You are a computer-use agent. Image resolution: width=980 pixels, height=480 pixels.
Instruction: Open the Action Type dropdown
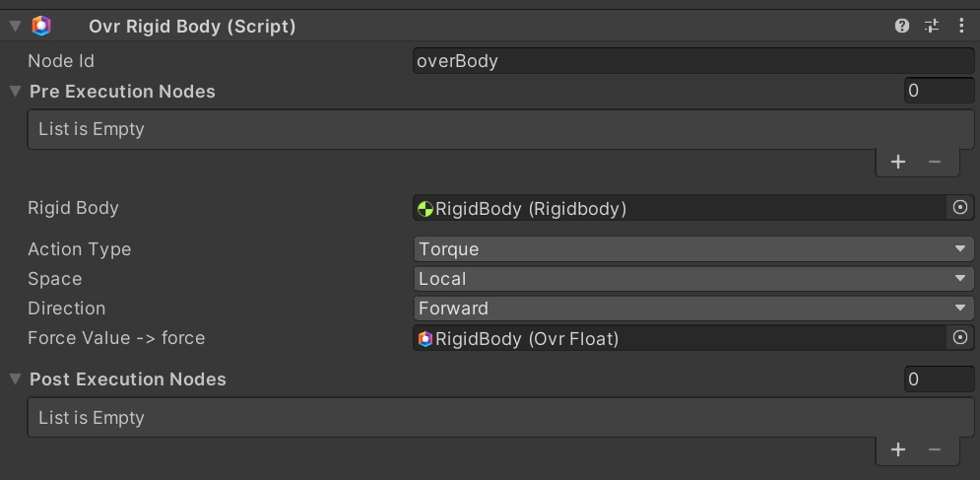(694, 249)
